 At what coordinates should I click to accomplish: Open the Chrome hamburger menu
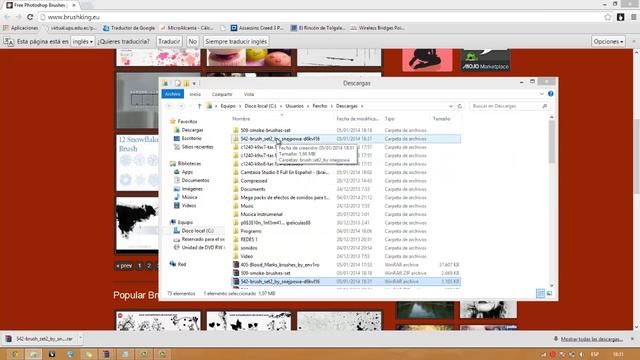tap(633, 17)
